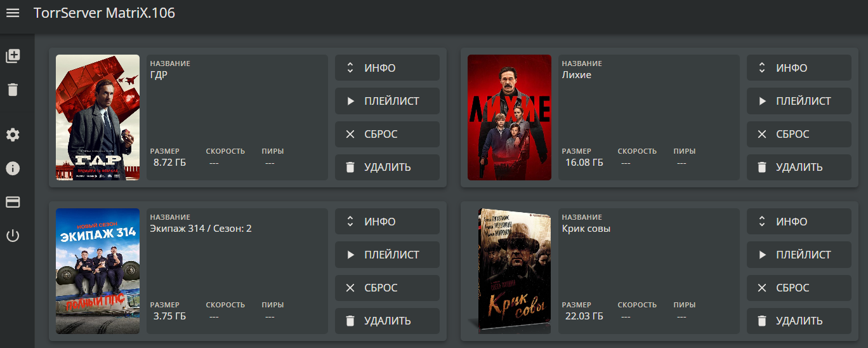Click УДАЛИТЬ for Экипаж 314 torrent
This screenshot has width=868, height=348.
[x=387, y=321]
